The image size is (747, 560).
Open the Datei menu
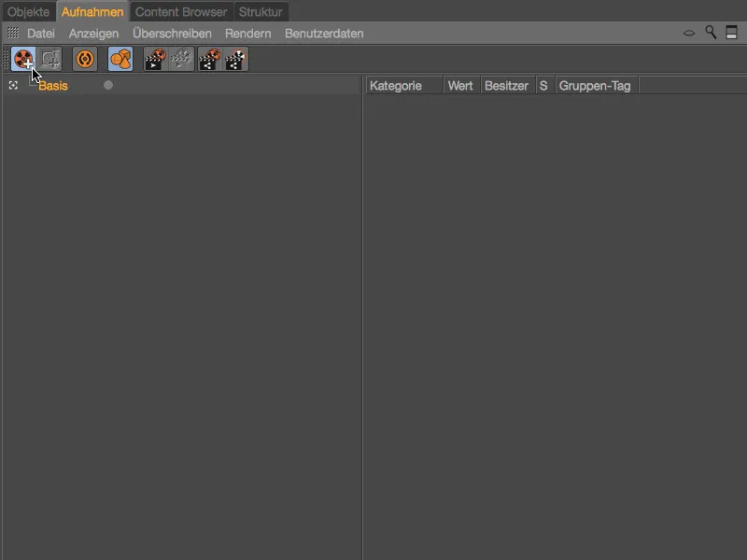click(41, 34)
